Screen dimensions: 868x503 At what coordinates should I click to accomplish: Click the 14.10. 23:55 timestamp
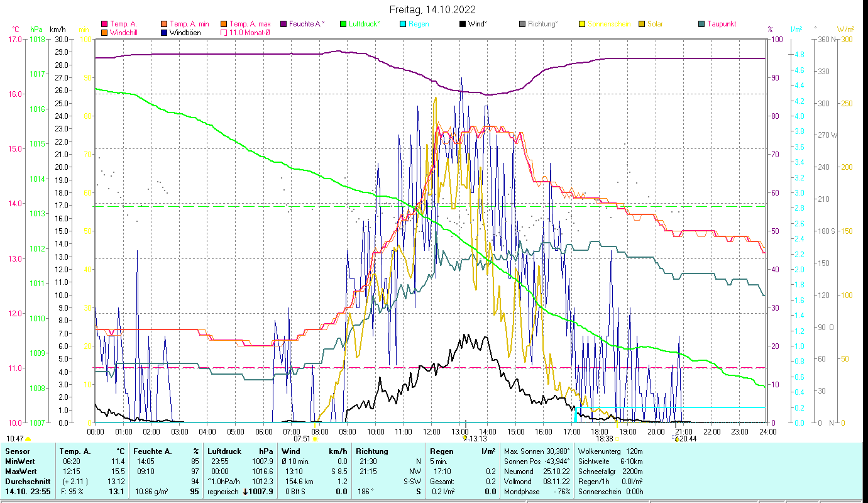27,492
